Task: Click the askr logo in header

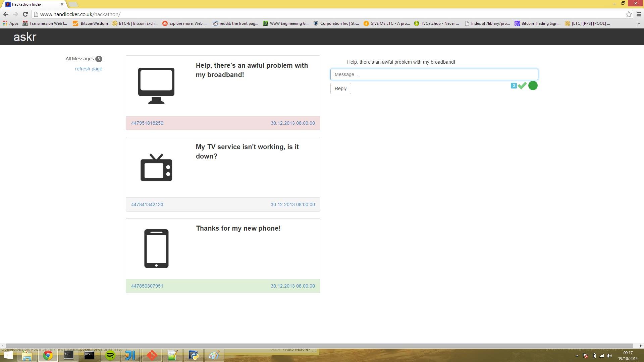Action: (x=25, y=37)
